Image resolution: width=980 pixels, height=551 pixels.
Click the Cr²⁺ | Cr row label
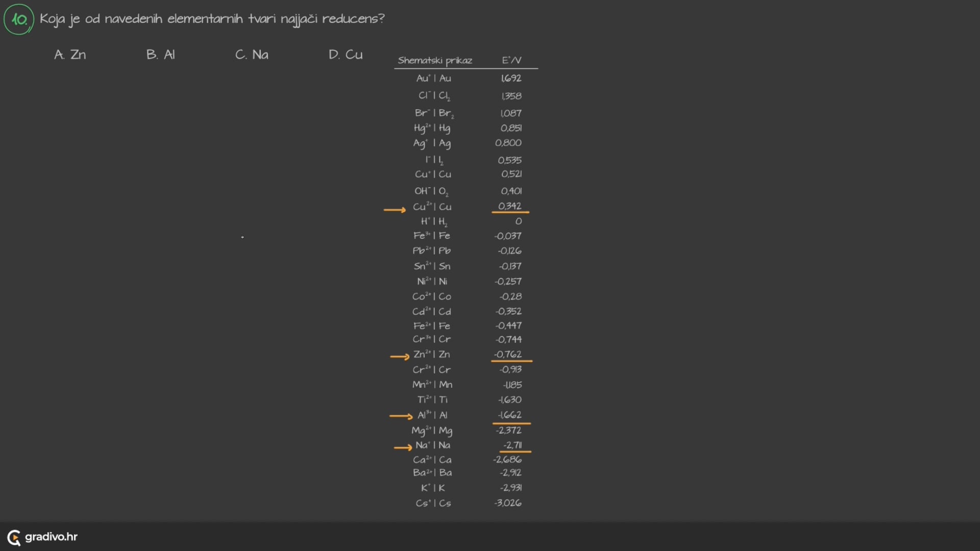432,369
